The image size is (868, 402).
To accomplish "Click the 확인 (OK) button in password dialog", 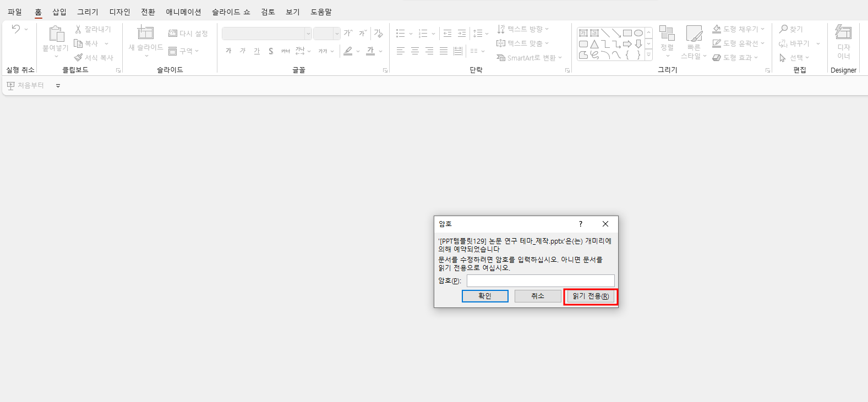I will click(485, 296).
